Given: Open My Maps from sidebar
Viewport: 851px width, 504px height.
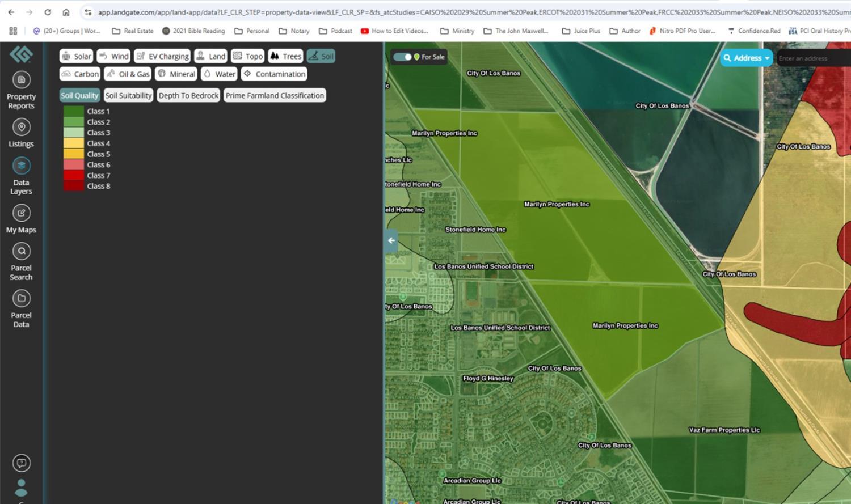Looking at the screenshot, I should [21, 214].
